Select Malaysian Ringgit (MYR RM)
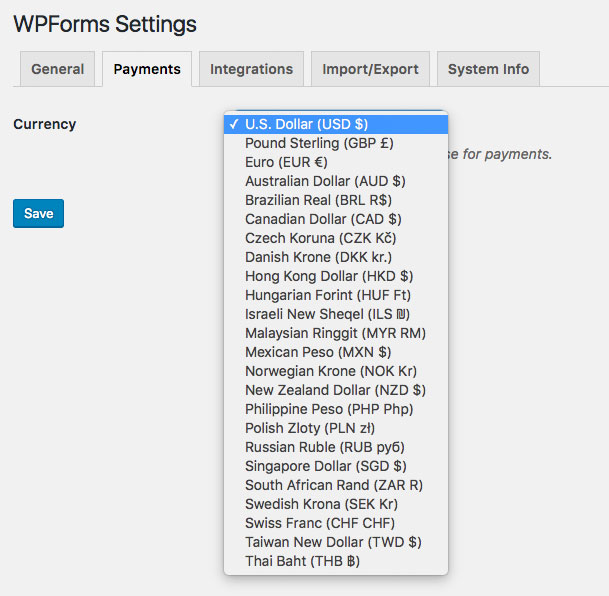The image size is (609, 596). 336,334
